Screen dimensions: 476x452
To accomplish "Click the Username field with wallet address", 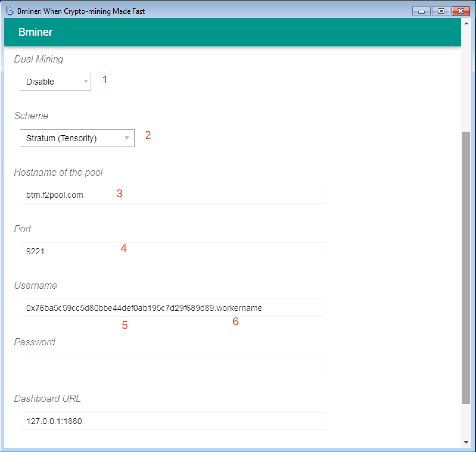I will pyautogui.click(x=173, y=308).
